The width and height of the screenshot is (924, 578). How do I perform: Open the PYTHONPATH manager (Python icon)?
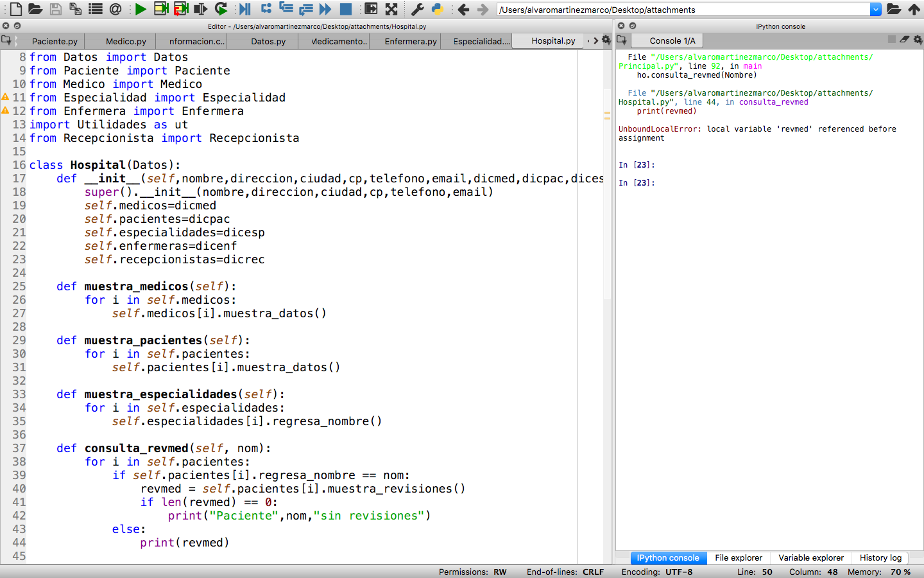437,9
